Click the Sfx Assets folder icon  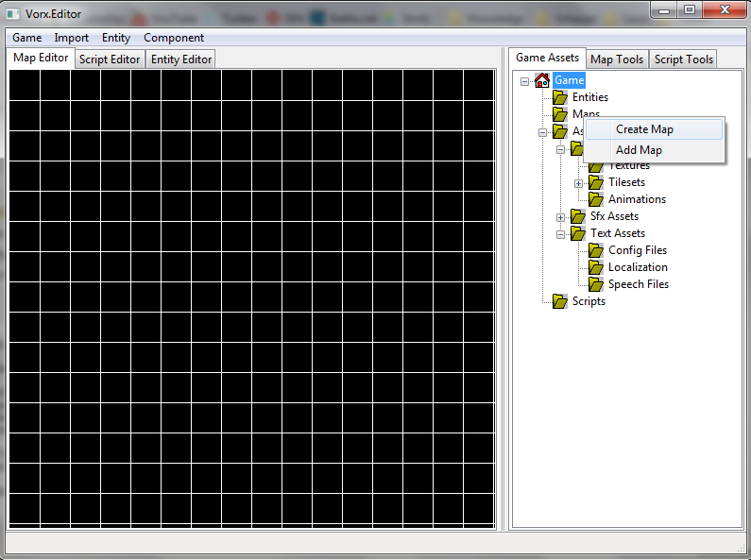point(578,216)
